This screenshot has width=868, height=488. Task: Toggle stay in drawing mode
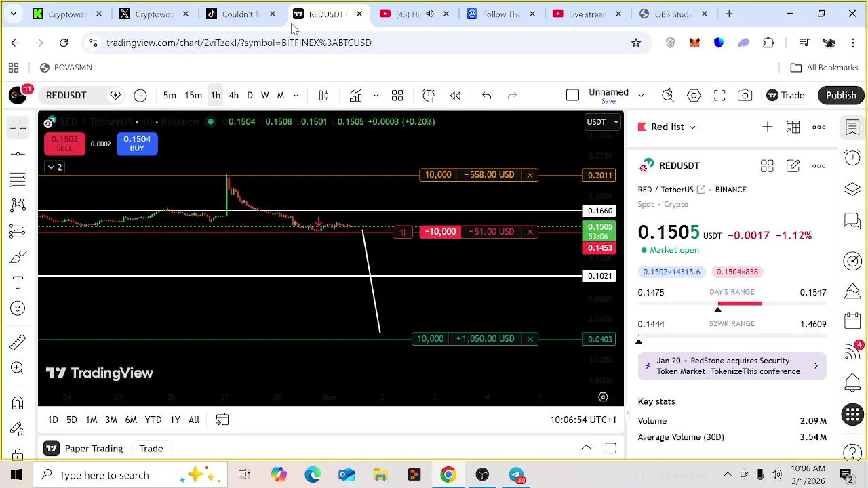point(18,429)
